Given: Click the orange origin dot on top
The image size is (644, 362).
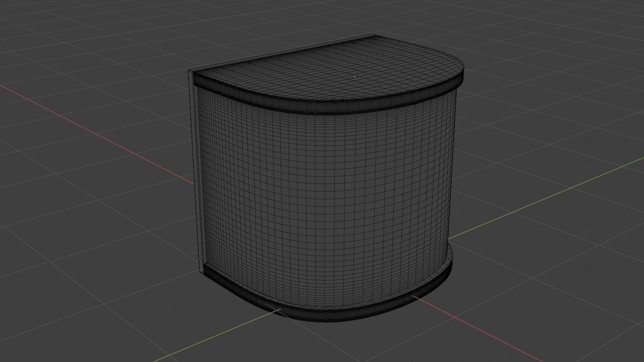Looking at the screenshot, I should [x=355, y=76].
